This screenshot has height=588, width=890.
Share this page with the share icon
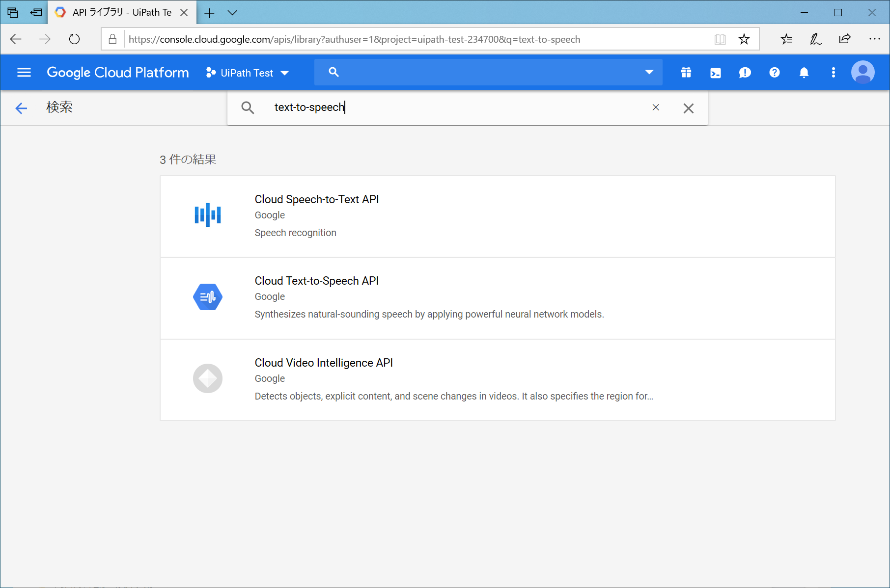coord(845,39)
